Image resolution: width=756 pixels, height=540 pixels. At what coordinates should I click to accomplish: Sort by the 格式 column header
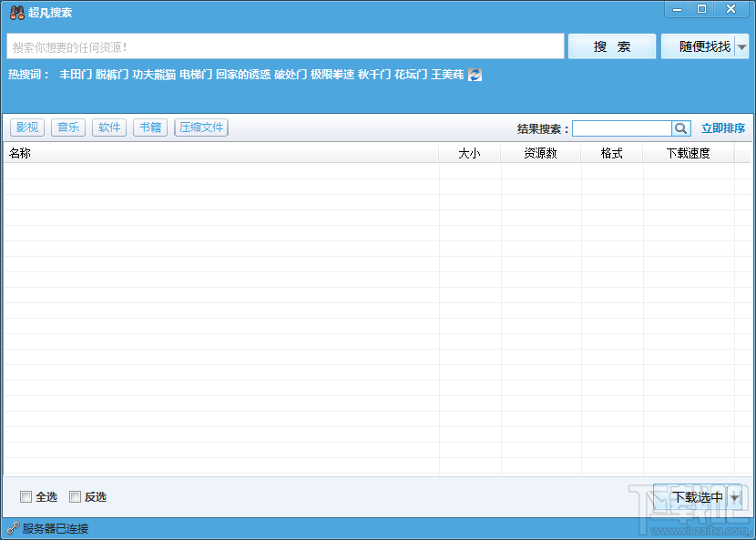tap(611, 153)
